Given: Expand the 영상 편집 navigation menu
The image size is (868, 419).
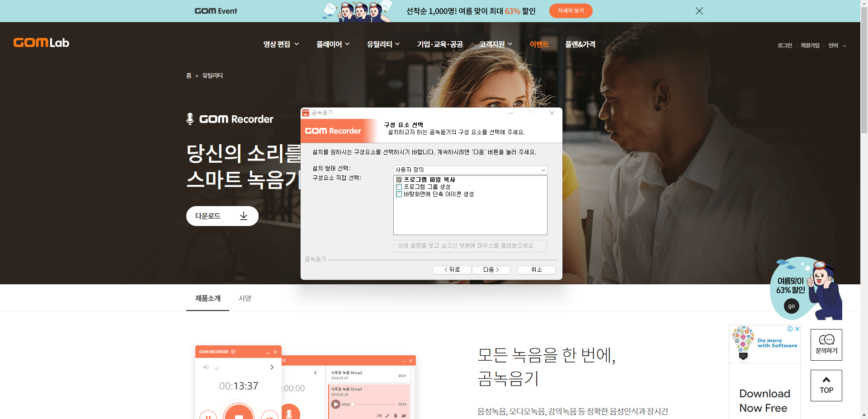Looking at the screenshot, I should point(281,44).
